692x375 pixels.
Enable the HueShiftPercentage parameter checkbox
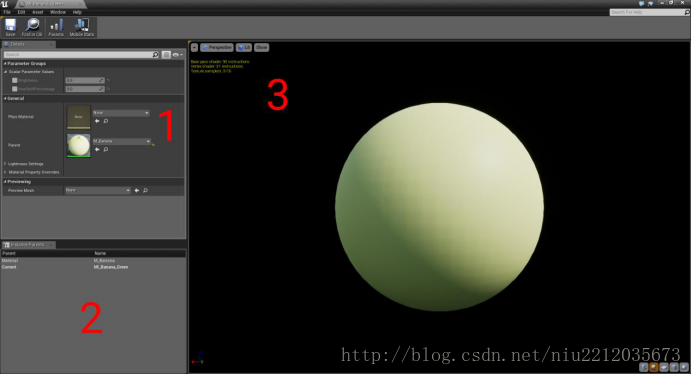click(x=15, y=89)
